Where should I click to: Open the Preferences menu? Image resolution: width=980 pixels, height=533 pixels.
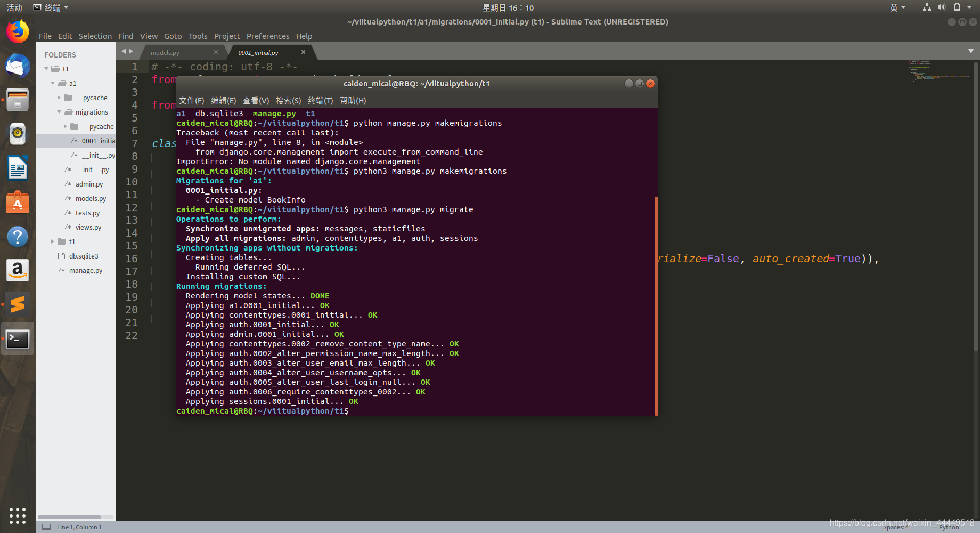(x=268, y=36)
